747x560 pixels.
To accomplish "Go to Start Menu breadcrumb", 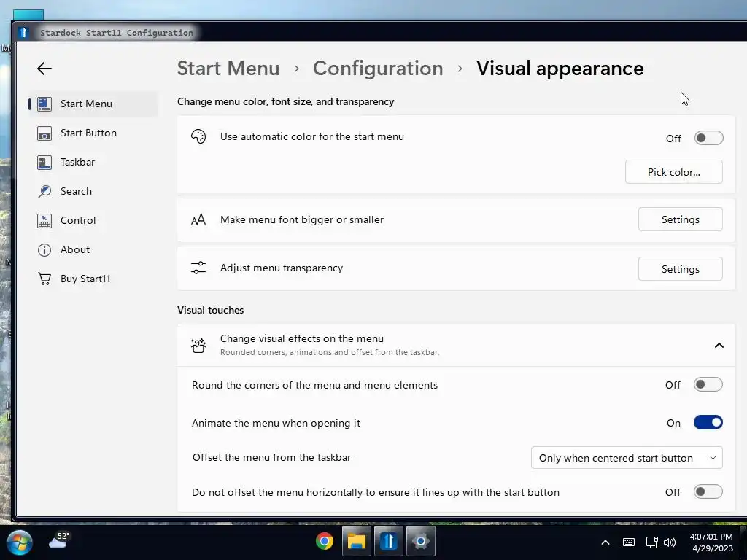I will (x=228, y=69).
